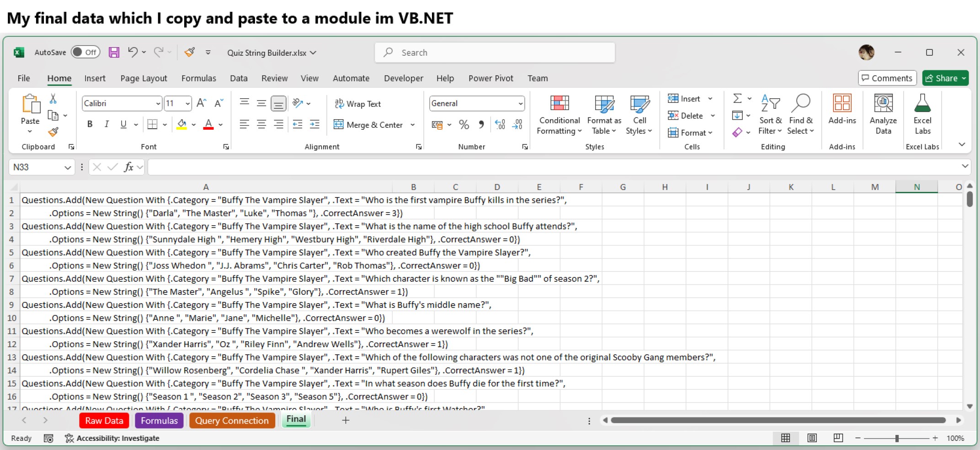The width and height of the screenshot is (980, 450).
Task: Click the Format Painter brush icon
Action: pyautogui.click(x=53, y=132)
